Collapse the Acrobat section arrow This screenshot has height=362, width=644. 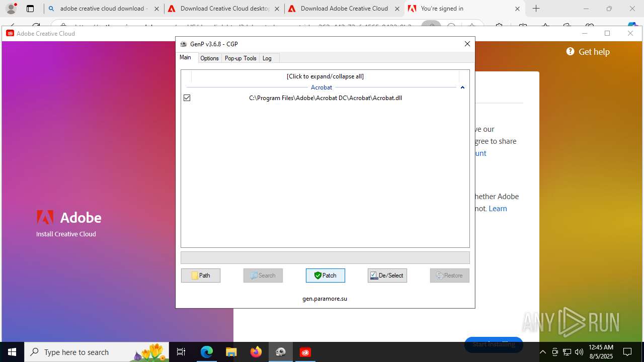click(462, 87)
